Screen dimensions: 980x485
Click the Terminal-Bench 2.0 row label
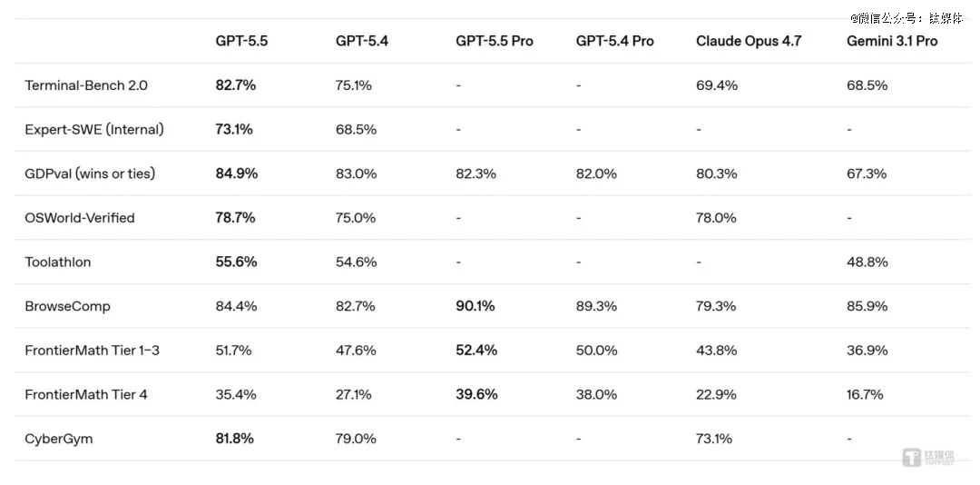[86, 85]
